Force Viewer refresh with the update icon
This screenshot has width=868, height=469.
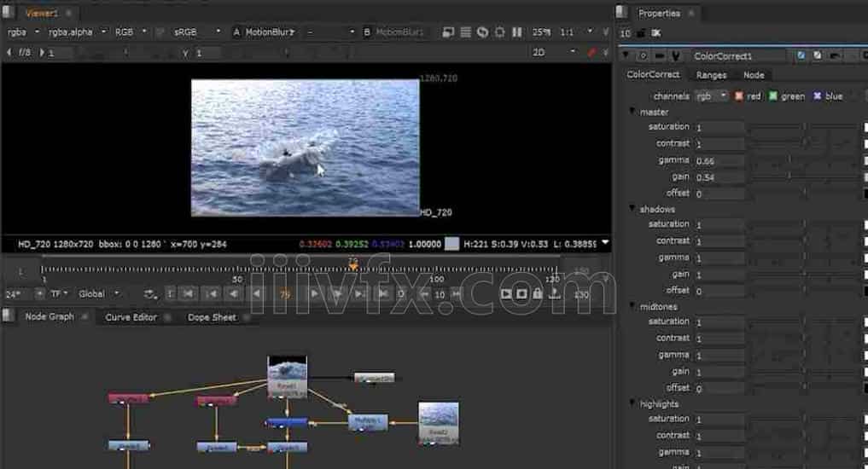(x=483, y=32)
